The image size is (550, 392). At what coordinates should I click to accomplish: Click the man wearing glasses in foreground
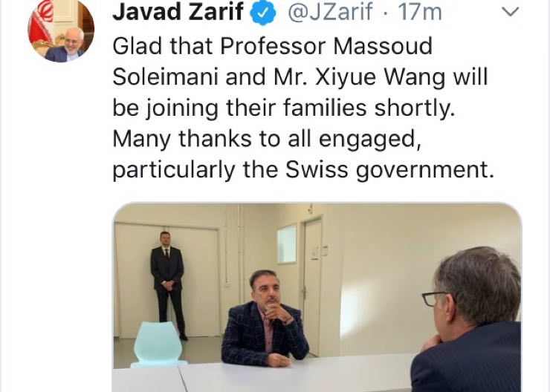[467, 319]
